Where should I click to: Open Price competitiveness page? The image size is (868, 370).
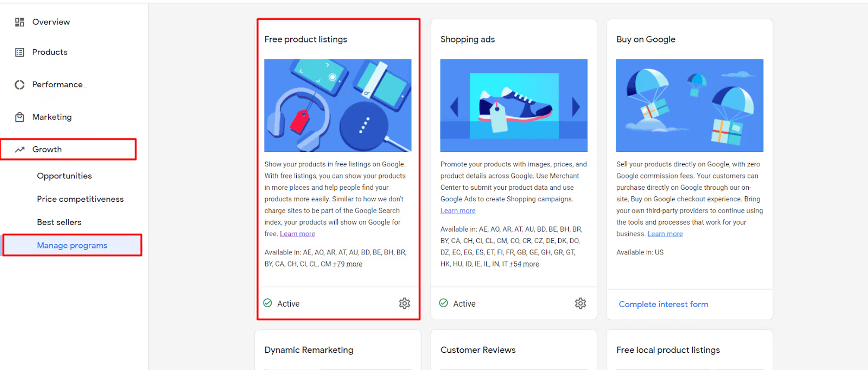click(x=80, y=199)
